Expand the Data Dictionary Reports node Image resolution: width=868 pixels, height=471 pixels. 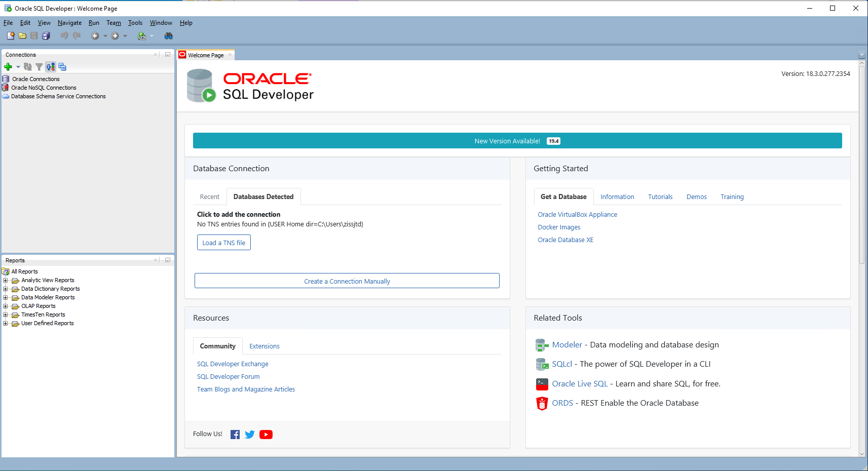(x=6, y=289)
